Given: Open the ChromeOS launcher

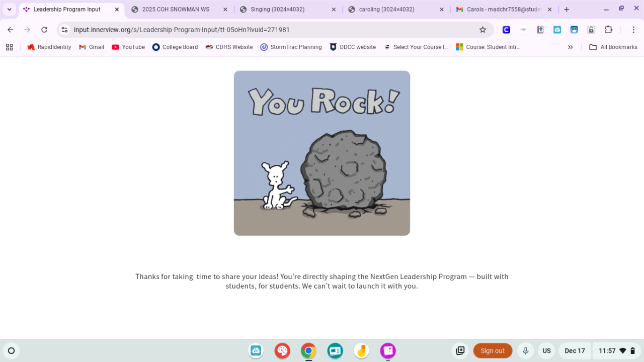Looking at the screenshot, I should [x=12, y=350].
